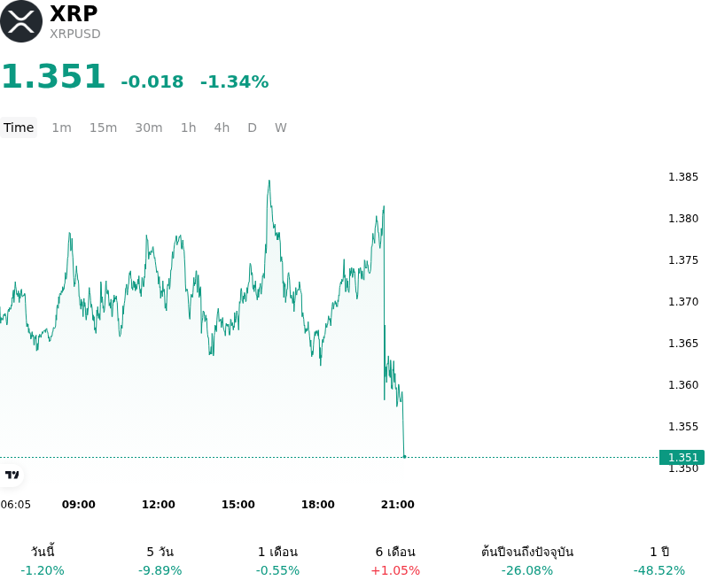Image resolution: width=709 pixels, height=588 pixels.
Task: Select the 1h interval
Action: (x=189, y=128)
